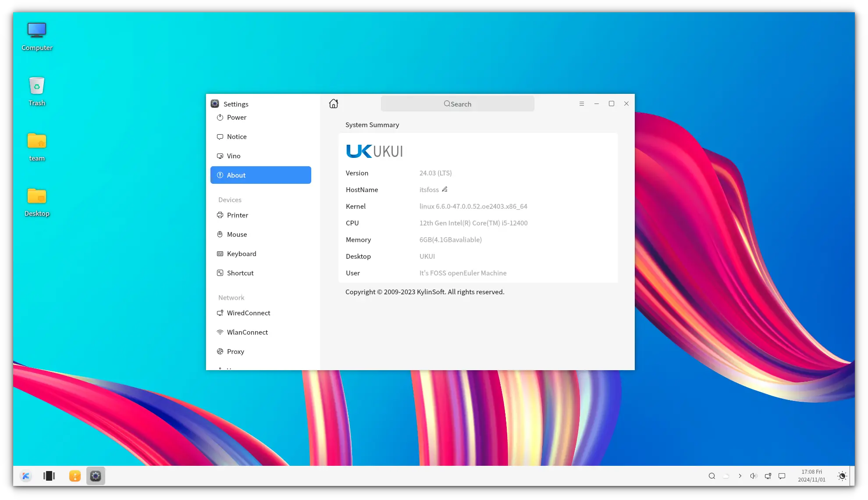
Task: Open the Printer settings
Action: 237,215
